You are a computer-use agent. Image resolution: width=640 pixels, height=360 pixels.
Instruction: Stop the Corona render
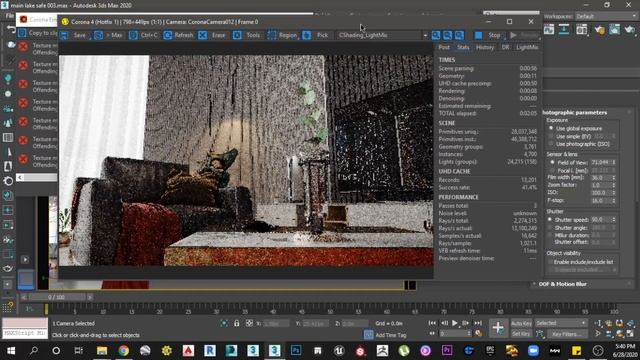(487, 36)
